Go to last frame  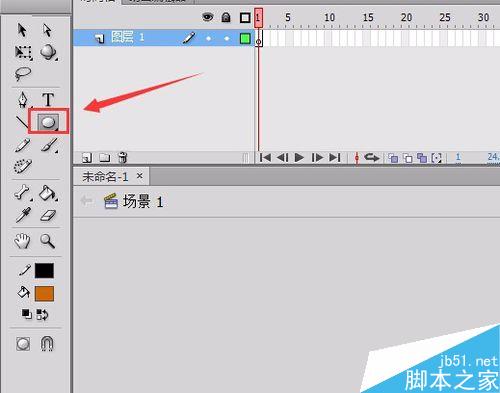(x=335, y=157)
